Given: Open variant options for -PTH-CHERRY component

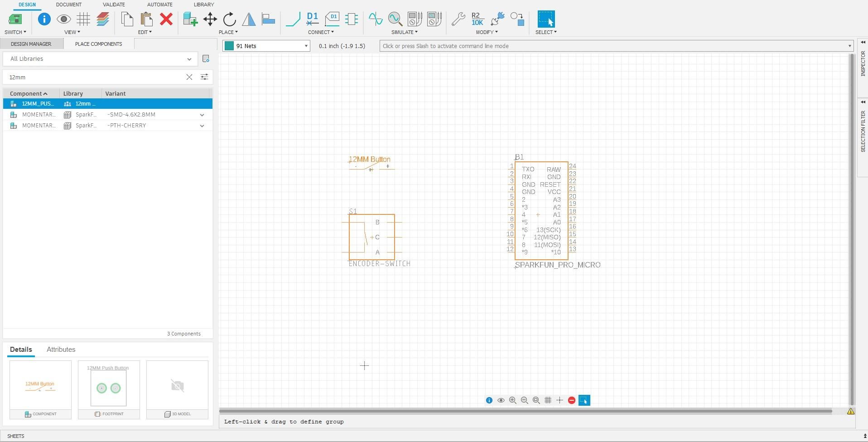Looking at the screenshot, I should point(202,126).
